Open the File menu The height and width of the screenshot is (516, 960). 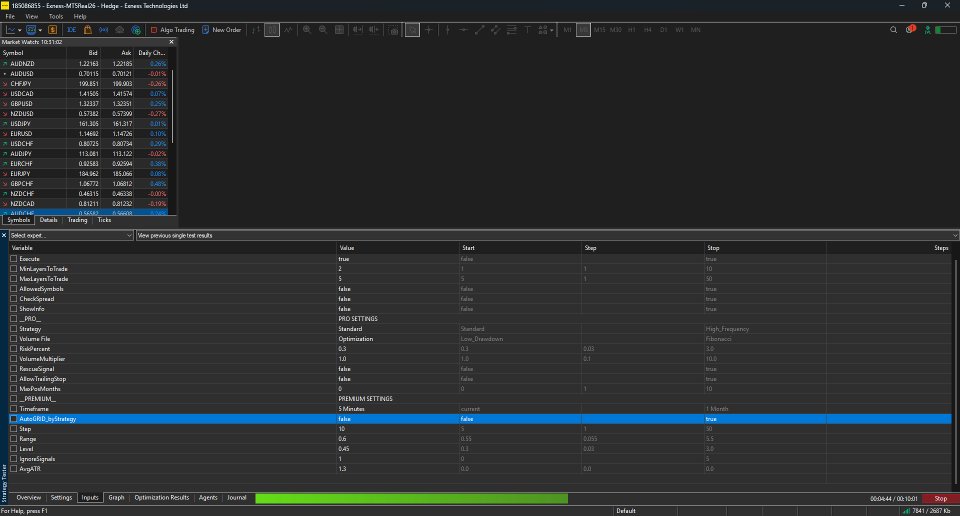point(10,17)
